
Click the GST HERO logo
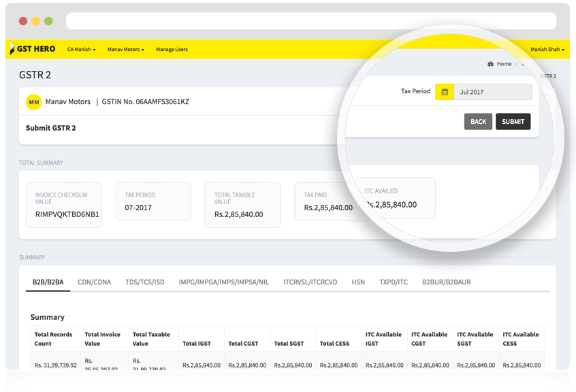32,49
